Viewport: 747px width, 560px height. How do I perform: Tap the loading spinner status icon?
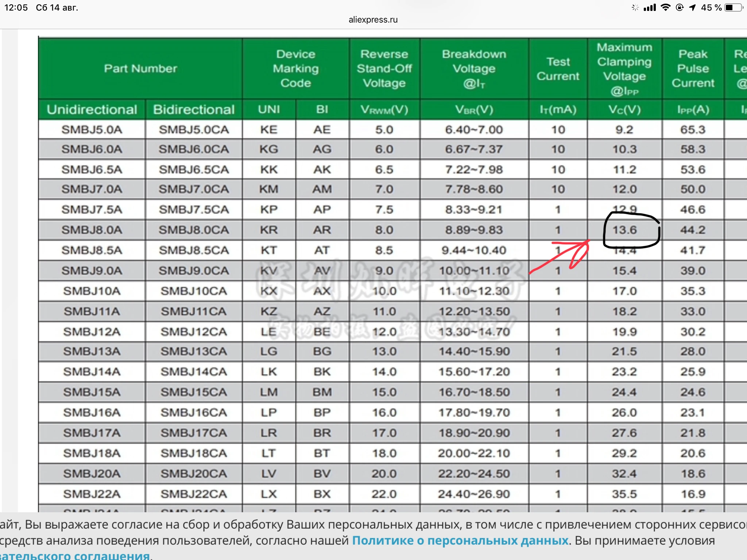coord(635,8)
